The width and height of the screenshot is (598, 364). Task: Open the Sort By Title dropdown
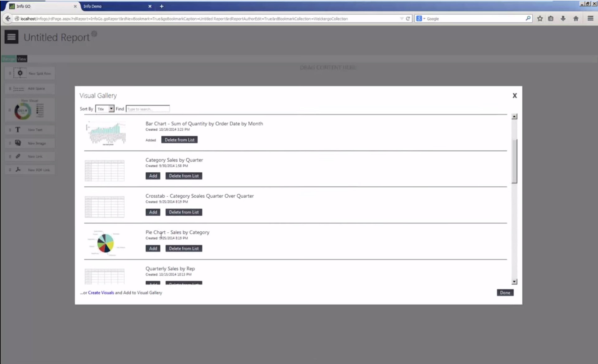[x=105, y=109]
